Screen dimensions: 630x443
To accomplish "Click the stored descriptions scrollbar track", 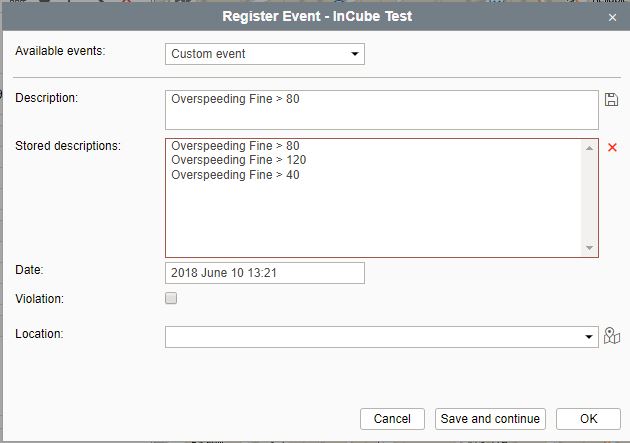I will (589, 200).
